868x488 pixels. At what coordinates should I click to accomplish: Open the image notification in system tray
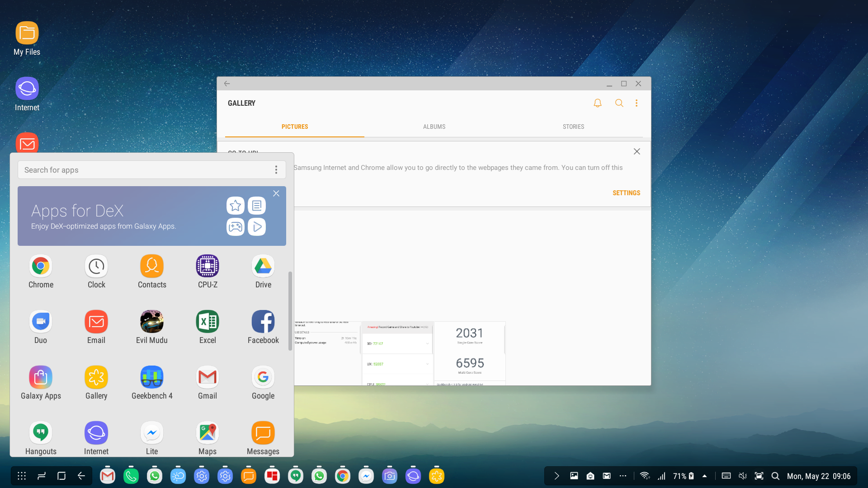point(574,476)
